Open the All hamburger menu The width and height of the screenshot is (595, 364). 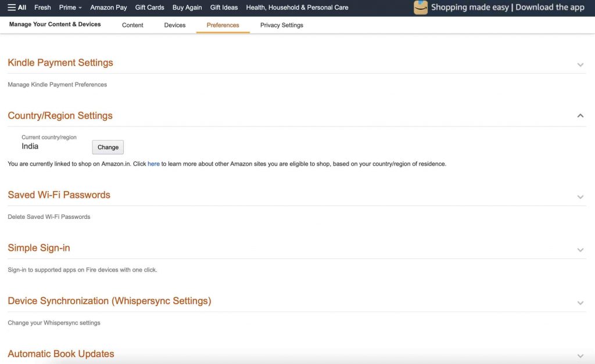17,7
